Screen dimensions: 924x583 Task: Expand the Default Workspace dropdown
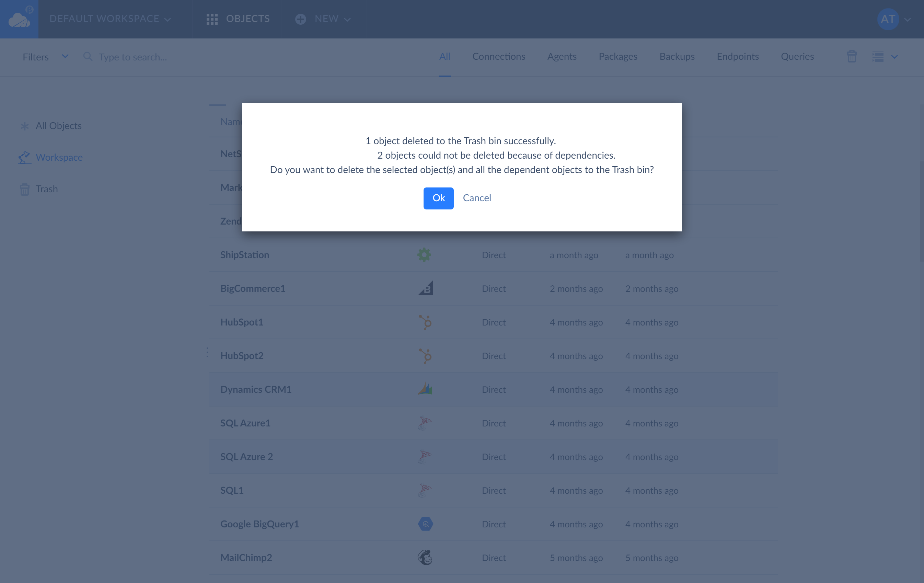110,19
